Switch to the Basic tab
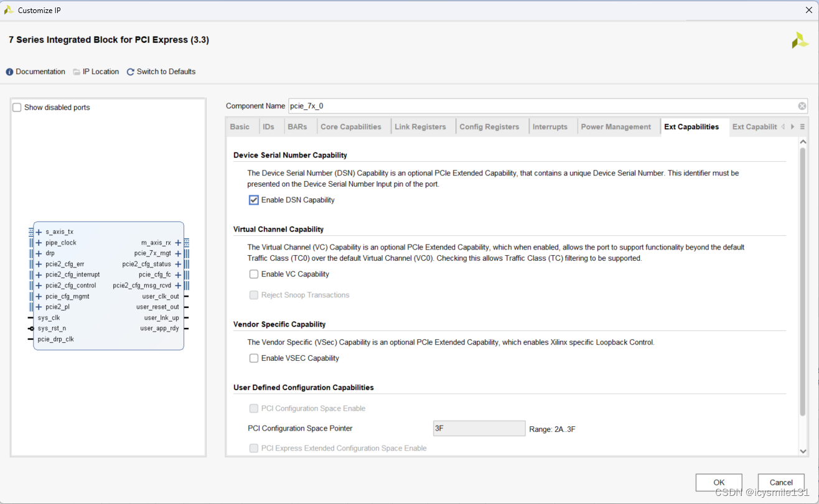Screen dimensions: 819x504 (x=240, y=127)
